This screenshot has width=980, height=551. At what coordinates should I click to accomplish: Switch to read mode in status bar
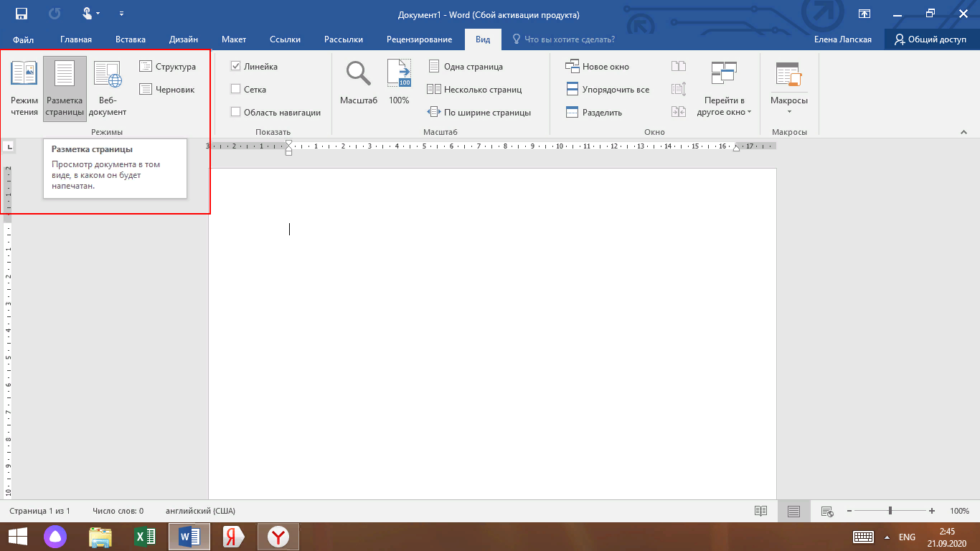(x=761, y=512)
